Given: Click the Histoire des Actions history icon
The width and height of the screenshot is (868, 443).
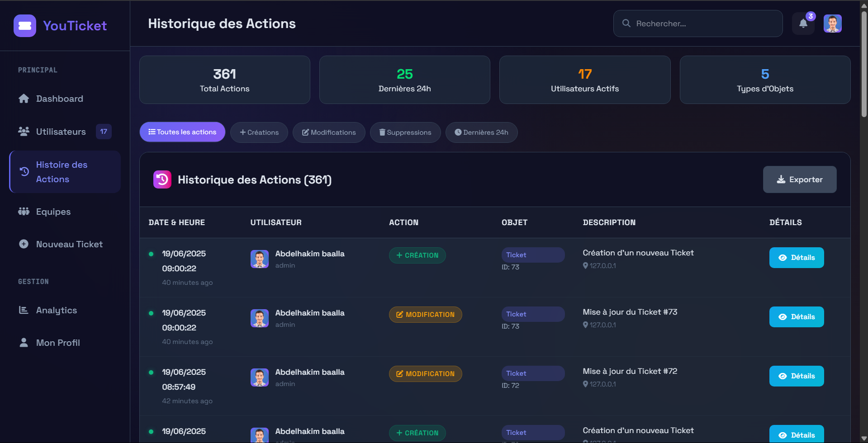Looking at the screenshot, I should tap(24, 172).
